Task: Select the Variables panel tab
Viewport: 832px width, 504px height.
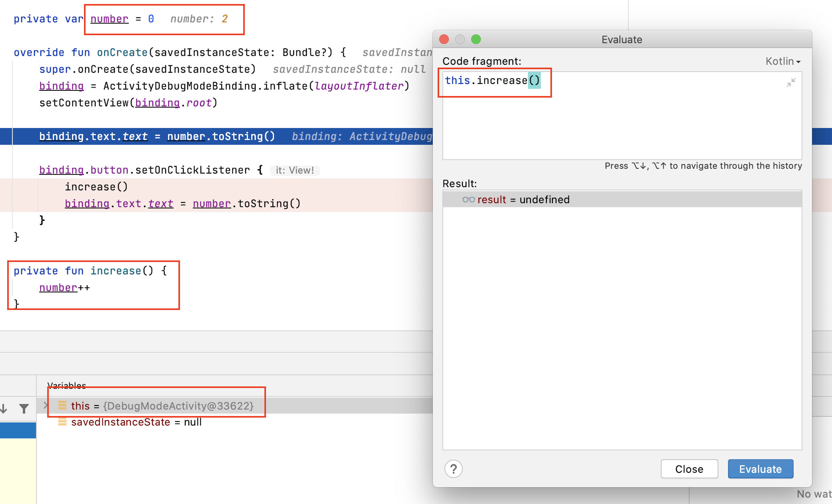Action: point(66,385)
